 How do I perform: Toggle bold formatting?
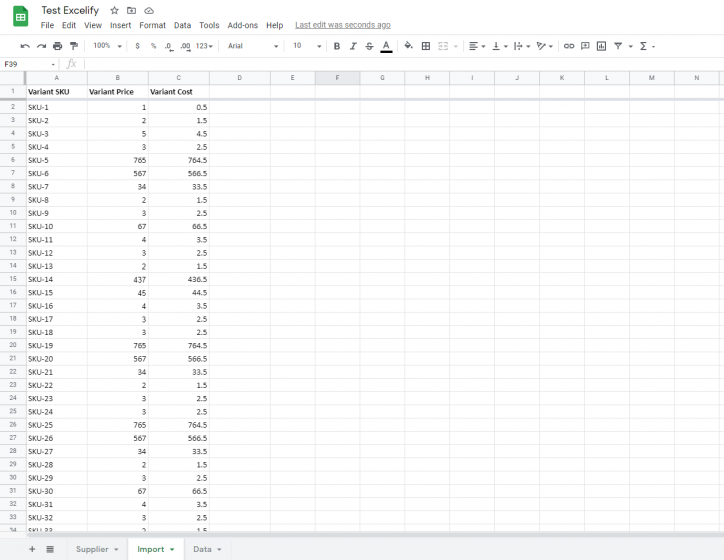(337, 46)
